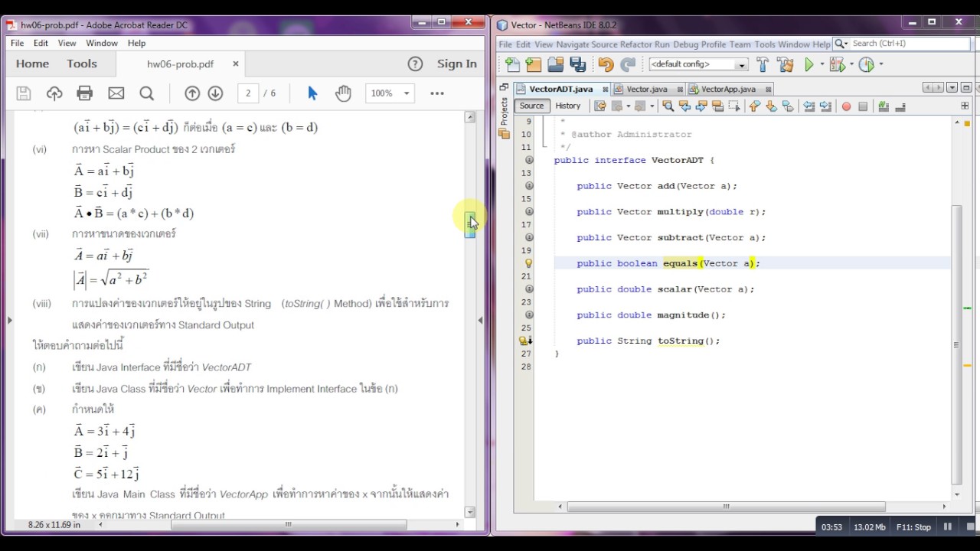Open the Refactor menu in NetBeans
Image resolution: width=980 pixels, height=551 pixels.
[635, 44]
